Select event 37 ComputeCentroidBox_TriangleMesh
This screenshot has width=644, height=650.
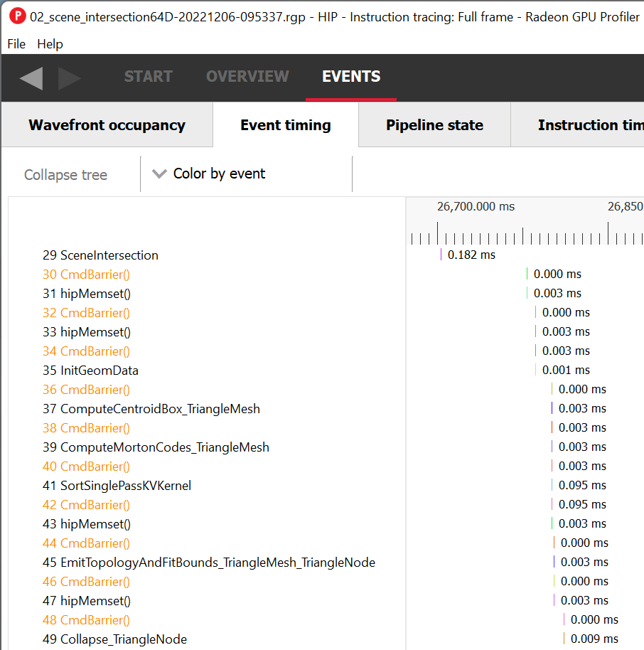(x=160, y=409)
